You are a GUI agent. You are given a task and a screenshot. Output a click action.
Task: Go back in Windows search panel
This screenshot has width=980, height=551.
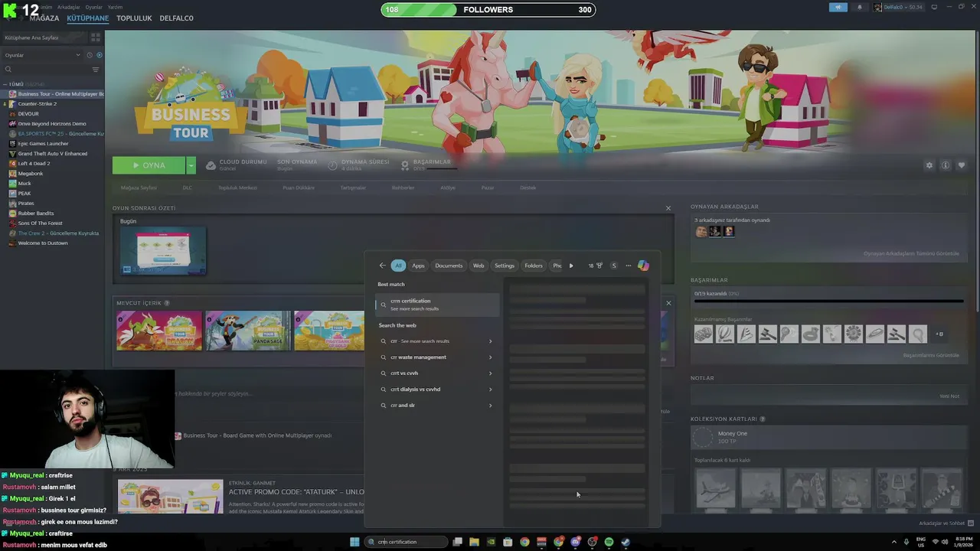coord(383,266)
